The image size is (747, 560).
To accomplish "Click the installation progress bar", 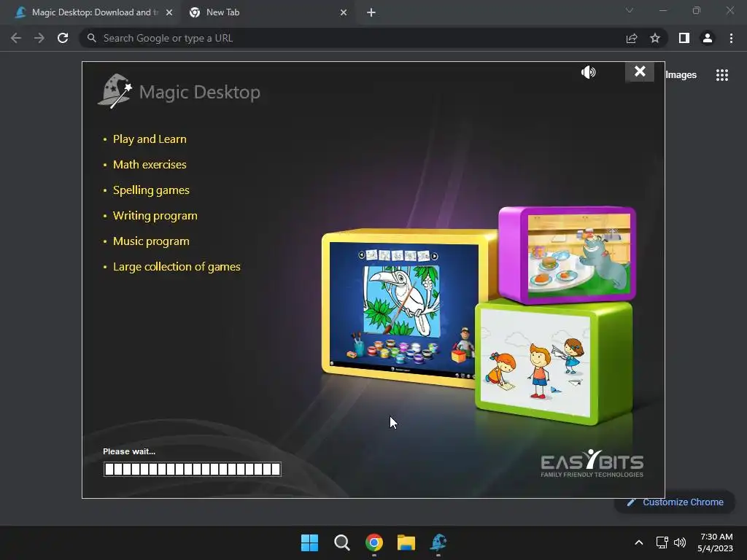I will (193, 469).
